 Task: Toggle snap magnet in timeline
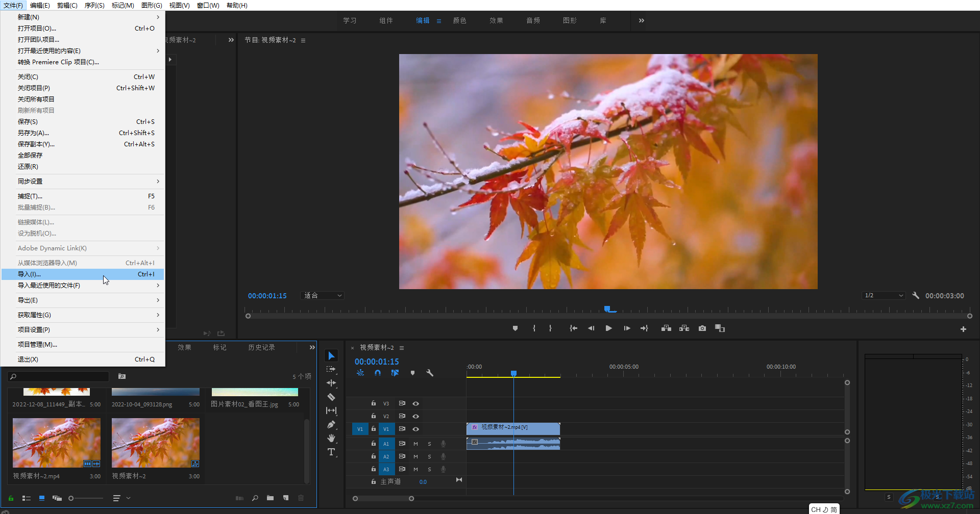377,373
